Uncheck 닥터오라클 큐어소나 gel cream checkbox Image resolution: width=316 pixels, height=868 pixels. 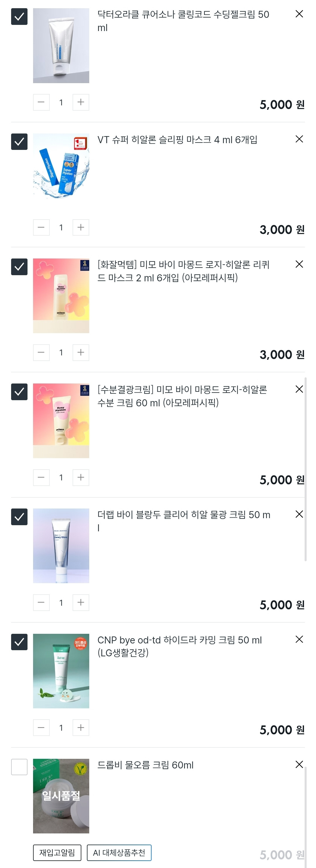(x=19, y=17)
